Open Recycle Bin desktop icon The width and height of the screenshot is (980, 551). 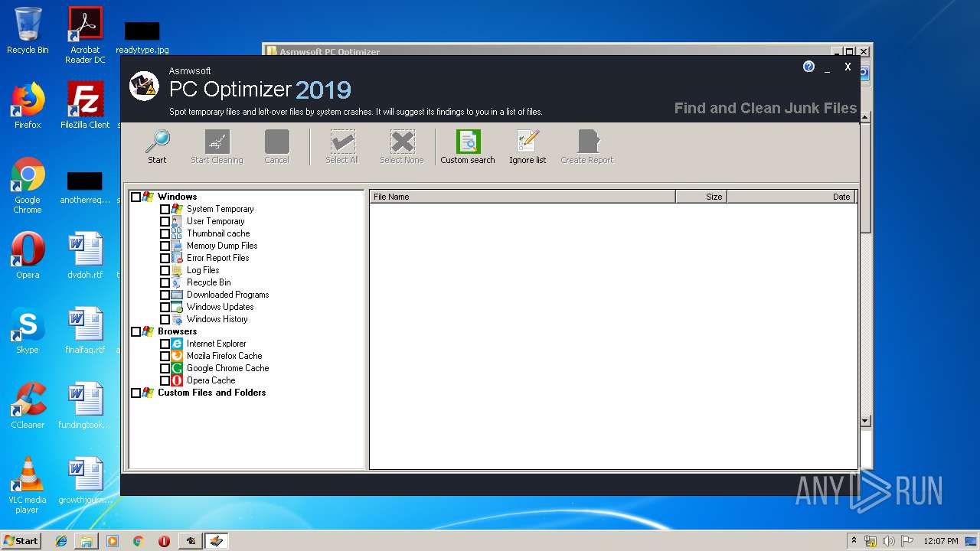[28, 31]
